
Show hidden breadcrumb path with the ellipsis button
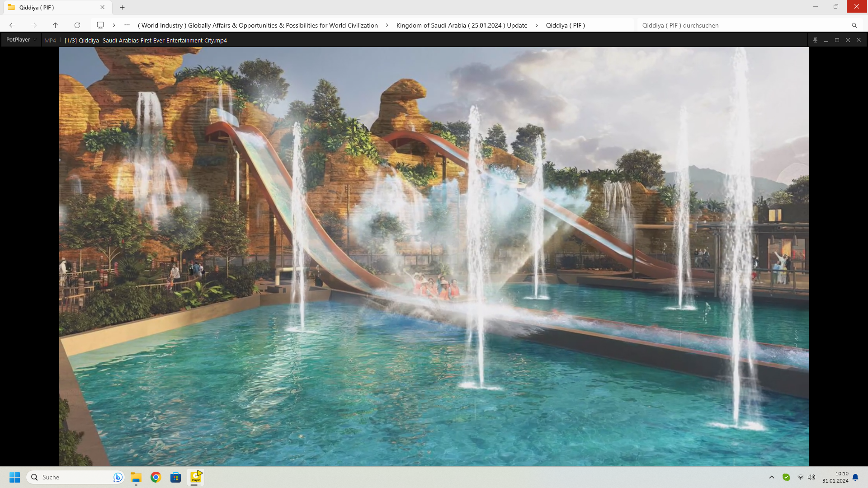[127, 25]
